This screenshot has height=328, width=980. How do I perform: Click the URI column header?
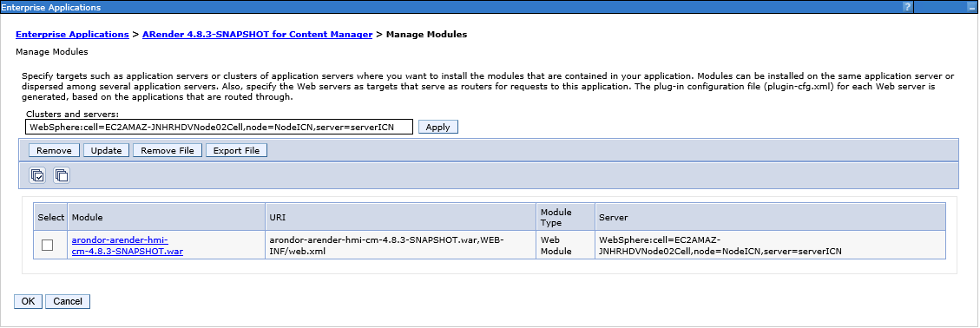401,218
